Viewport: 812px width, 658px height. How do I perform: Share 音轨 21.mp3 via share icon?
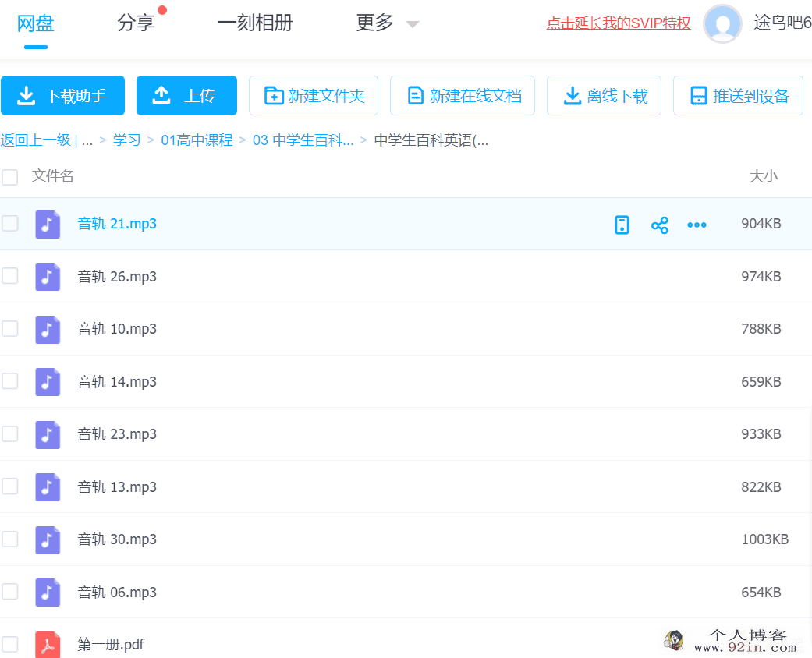pyautogui.click(x=660, y=225)
